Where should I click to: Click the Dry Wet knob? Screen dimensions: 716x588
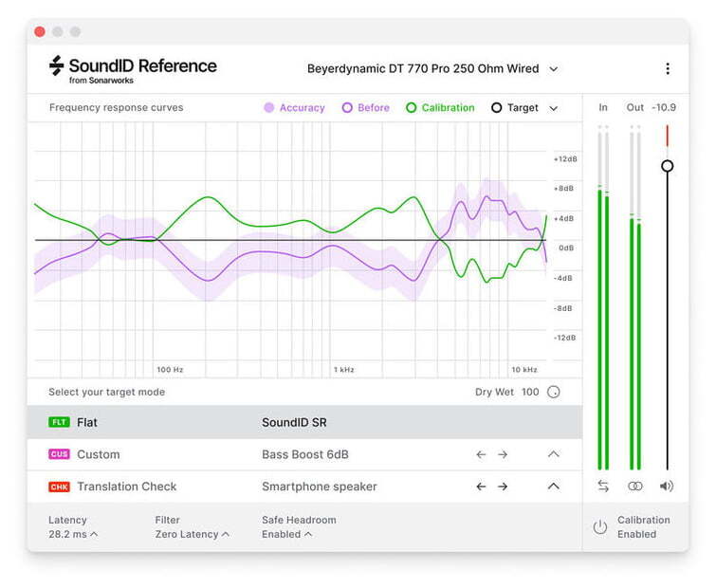click(554, 392)
